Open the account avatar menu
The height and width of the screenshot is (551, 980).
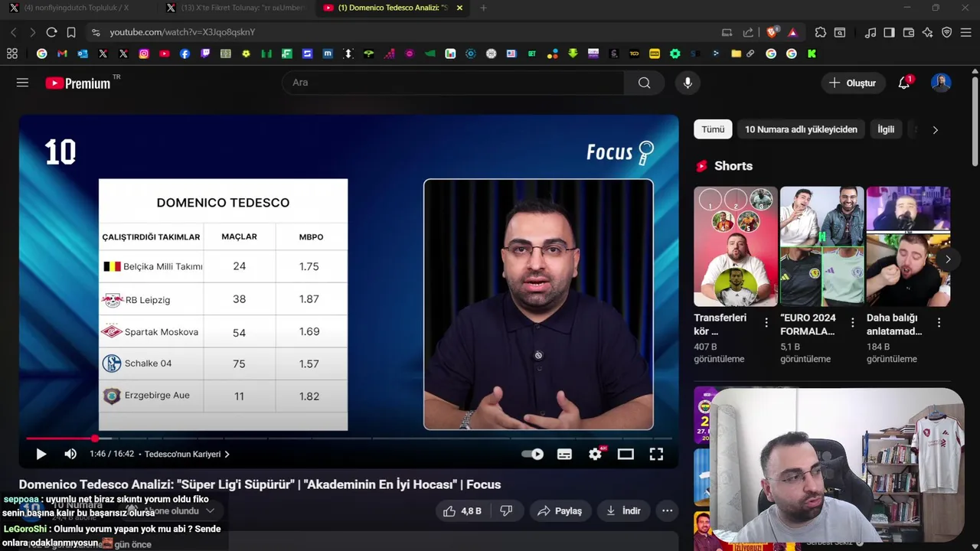tap(941, 83)
